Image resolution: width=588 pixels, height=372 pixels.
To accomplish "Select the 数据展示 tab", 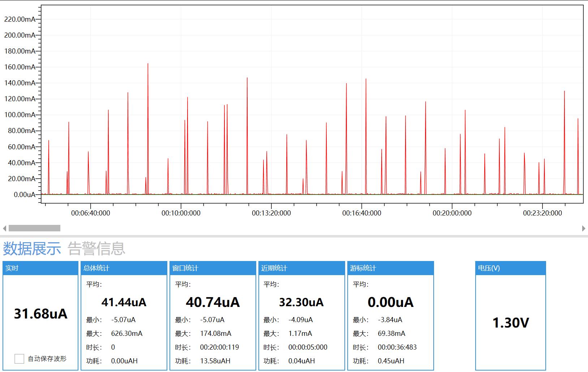I will [32, 249].
